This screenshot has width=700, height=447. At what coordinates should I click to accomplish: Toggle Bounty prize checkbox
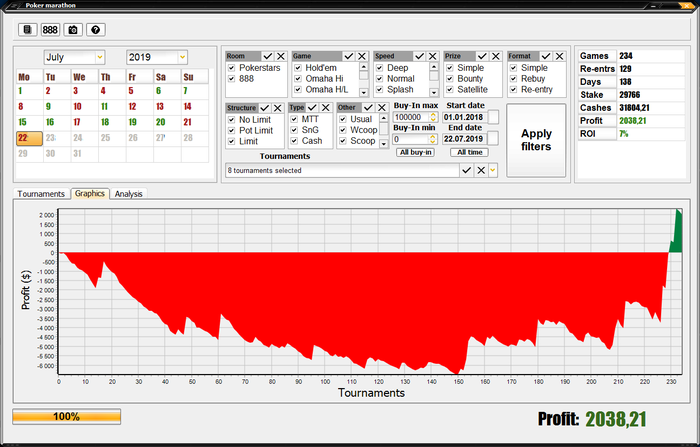pos(450,79)
